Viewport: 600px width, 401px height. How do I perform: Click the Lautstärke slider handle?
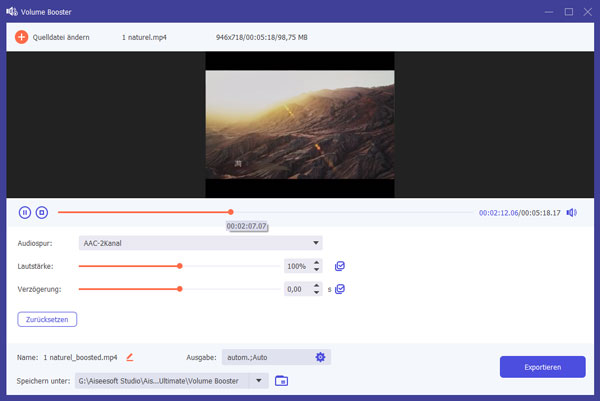pyautogui.click(x=180, y=266)
